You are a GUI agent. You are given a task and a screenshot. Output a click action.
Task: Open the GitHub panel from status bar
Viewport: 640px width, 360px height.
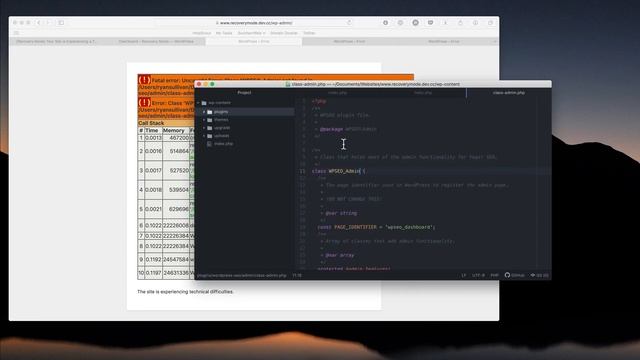tap(515, 275)
